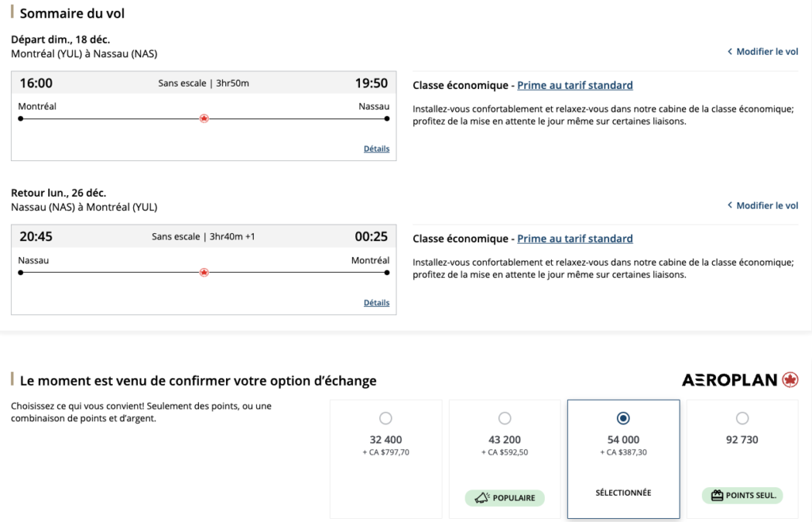Click the Aeroplan wordmark logo

[730, 380]
